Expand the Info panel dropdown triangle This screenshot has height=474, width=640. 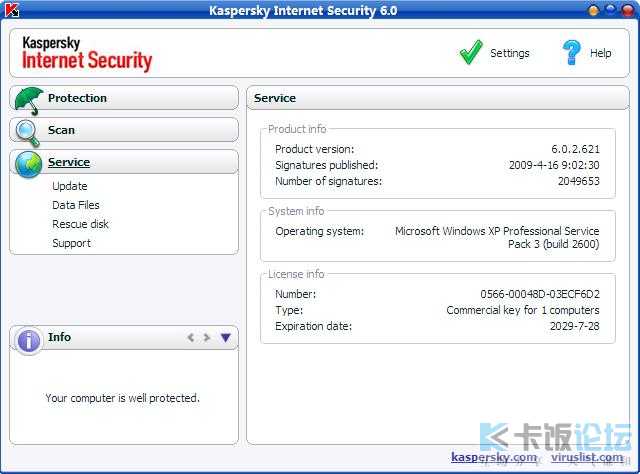click(x=226, y=337)
